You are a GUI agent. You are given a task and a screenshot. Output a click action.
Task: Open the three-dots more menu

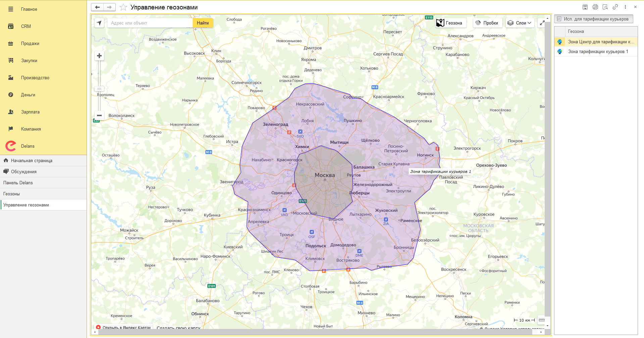click(x=625, y=7)
